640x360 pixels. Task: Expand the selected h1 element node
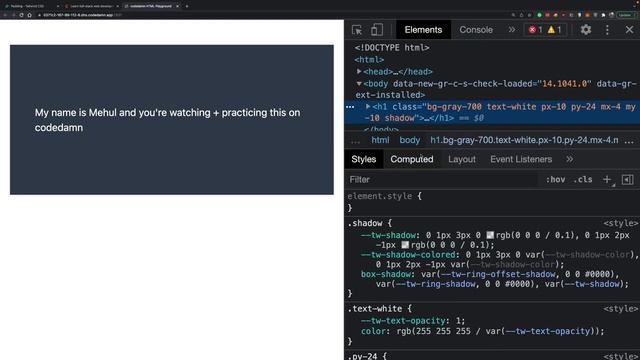coord(368,107)
